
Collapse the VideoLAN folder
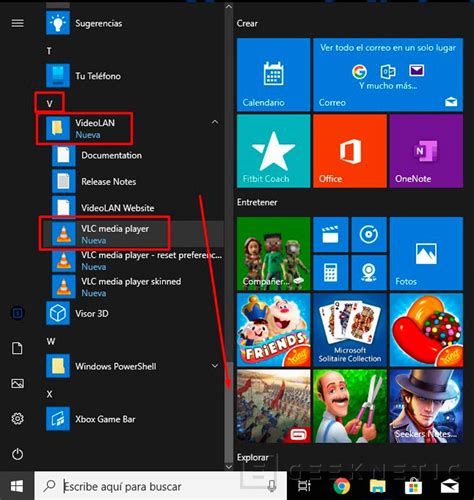click(215, 122)
